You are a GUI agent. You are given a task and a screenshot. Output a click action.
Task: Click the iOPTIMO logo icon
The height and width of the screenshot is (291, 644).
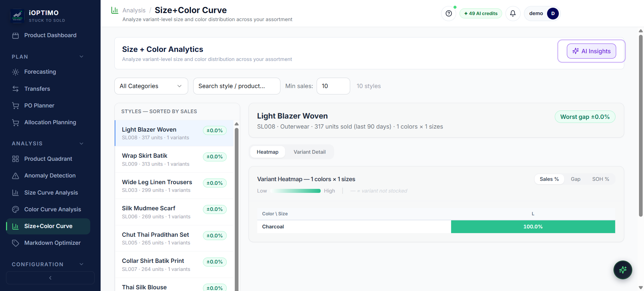click(17, 16)
